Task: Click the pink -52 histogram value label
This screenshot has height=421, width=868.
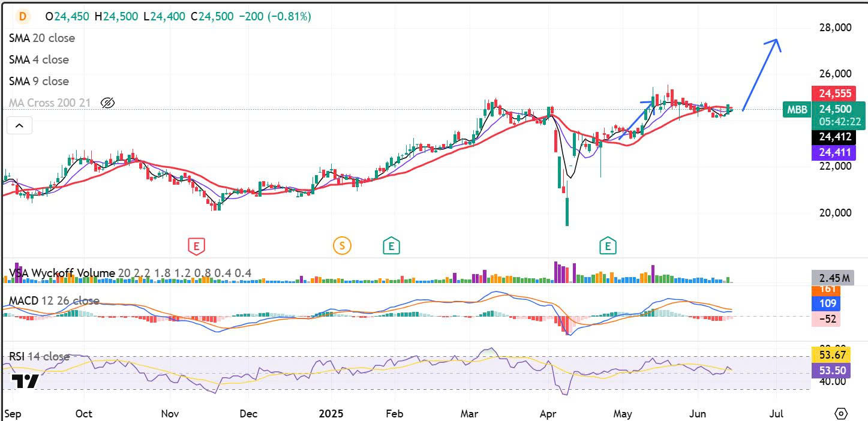Action: (827, 319)
